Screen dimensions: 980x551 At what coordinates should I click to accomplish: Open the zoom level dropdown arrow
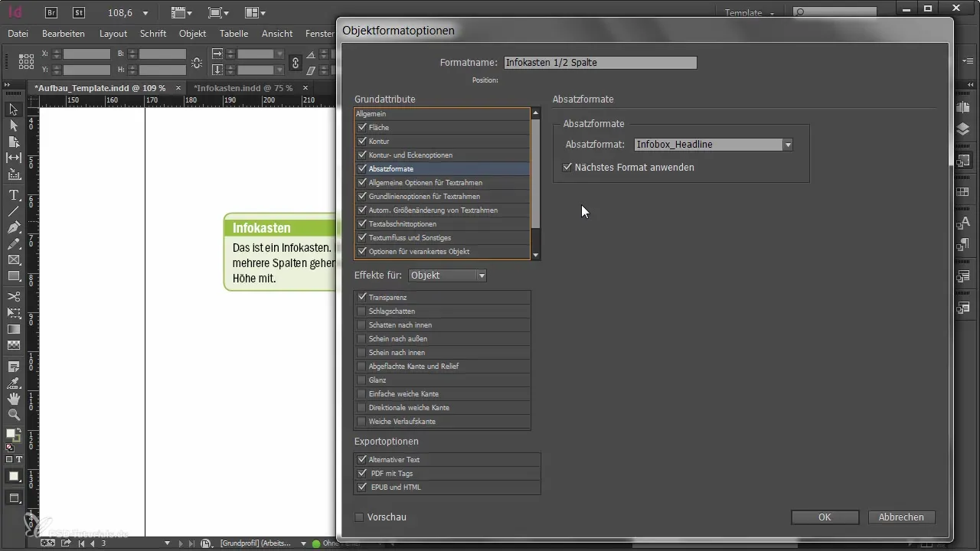[145, 13]
